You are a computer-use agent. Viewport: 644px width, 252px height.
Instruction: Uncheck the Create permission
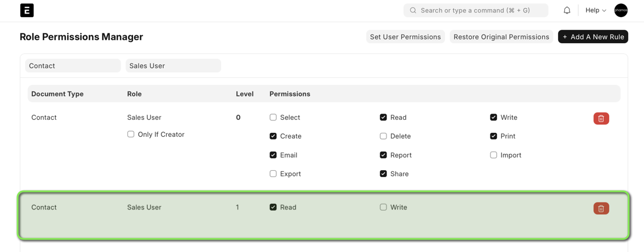273,136
